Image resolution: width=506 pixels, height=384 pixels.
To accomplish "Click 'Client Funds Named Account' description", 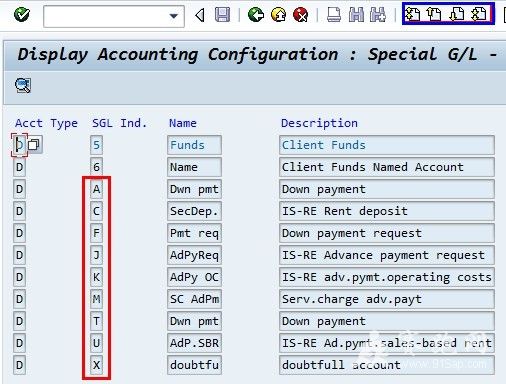I will pyautogui.click(x=387, y=167).
